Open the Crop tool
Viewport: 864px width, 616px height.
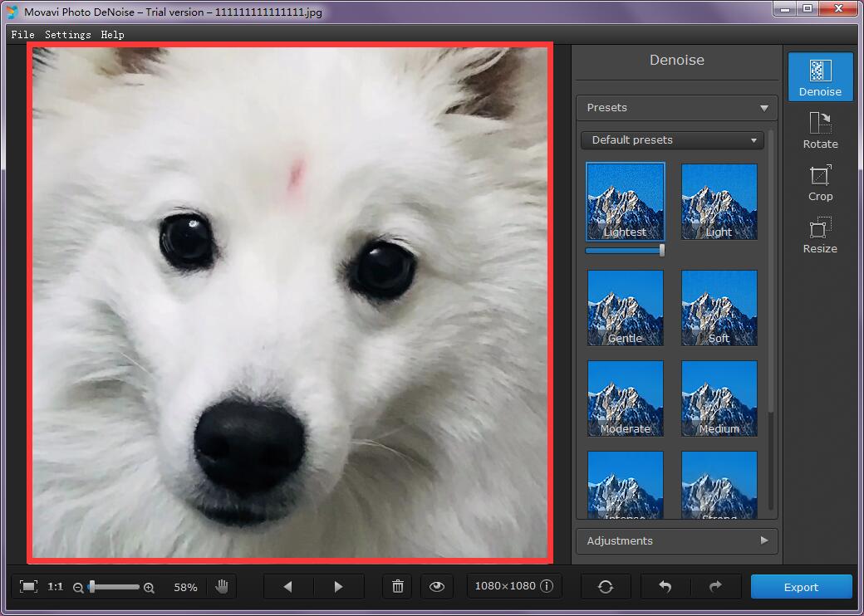(x=820, y=183)
